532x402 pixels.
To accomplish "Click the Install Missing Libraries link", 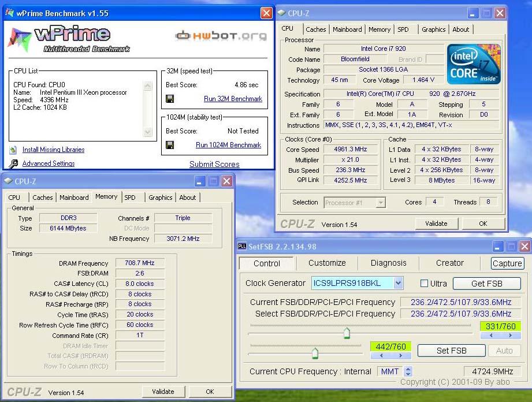I will click(53, 150).
